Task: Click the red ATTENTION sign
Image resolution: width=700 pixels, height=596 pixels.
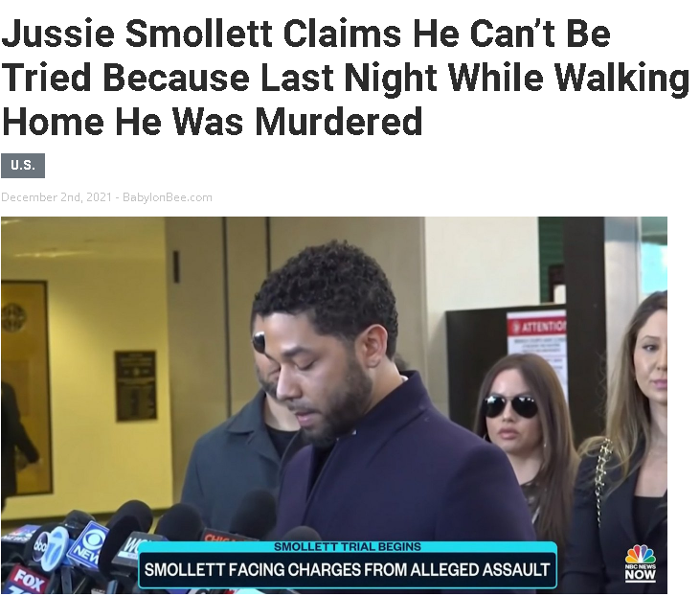Action: click(535, 326)
